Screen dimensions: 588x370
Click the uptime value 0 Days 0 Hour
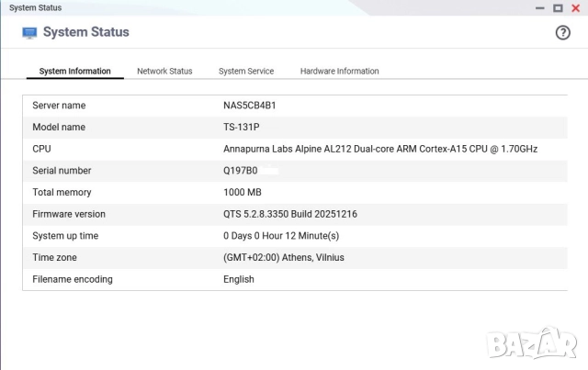tap(281, 236)
